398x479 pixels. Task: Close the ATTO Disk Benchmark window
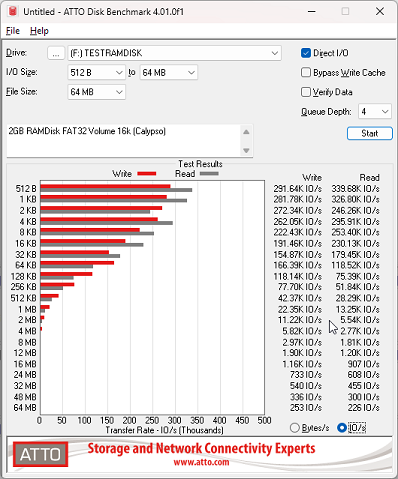tap(380, 11)
